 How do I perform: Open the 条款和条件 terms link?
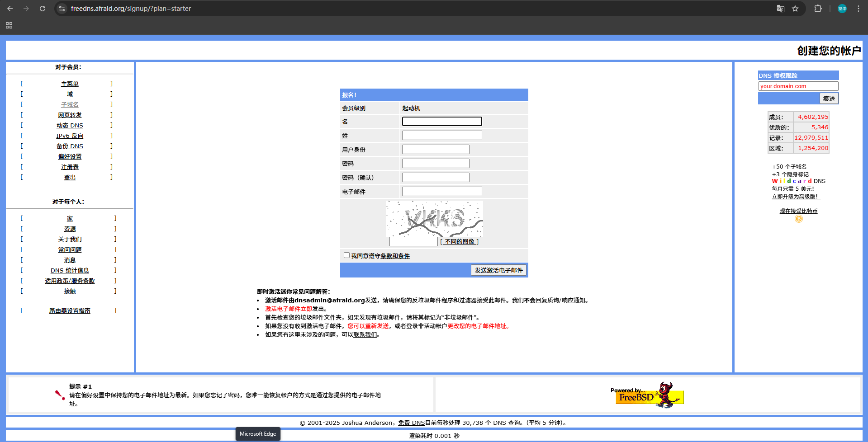[395, 256]
